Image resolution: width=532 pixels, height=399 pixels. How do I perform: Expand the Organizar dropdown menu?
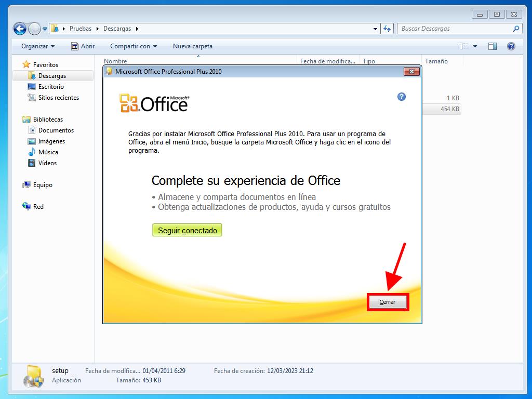click(x=38, y=46)
